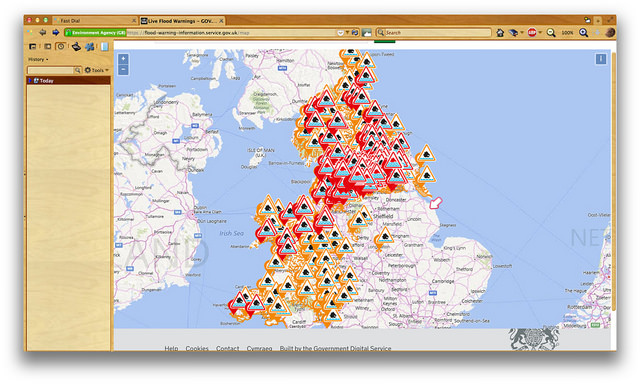Click the bookmarks books icon

(513, 33)
